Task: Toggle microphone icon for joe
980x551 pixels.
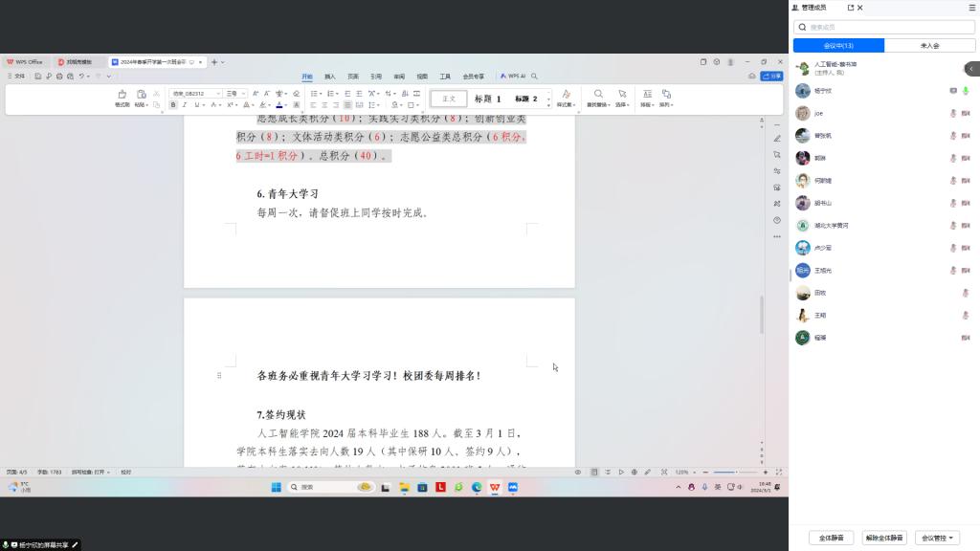Action: pyautogui.click(x=952, y=113)
